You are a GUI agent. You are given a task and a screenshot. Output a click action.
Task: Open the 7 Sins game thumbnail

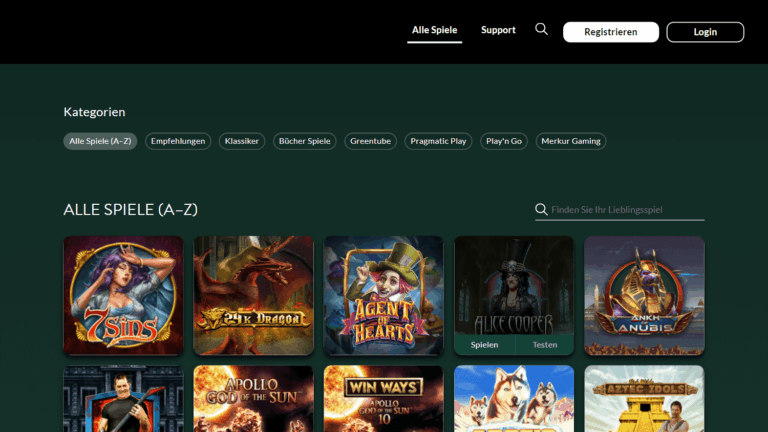coord(123,295)
